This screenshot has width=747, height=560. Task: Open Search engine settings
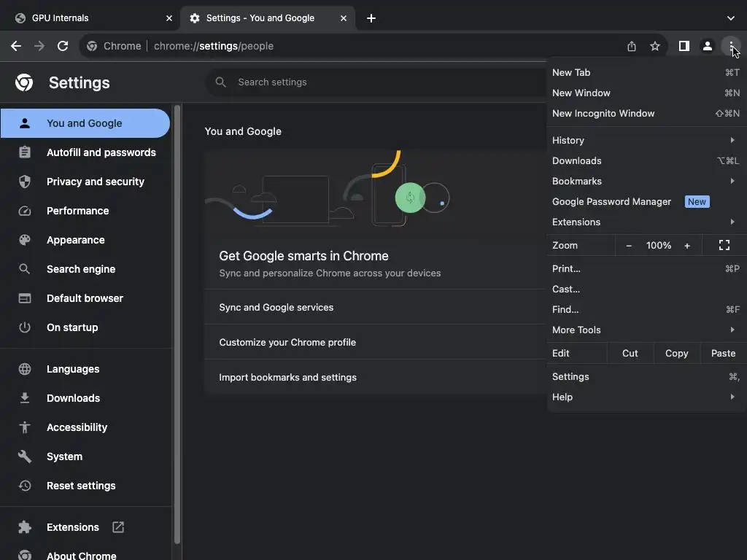point(85,269)
